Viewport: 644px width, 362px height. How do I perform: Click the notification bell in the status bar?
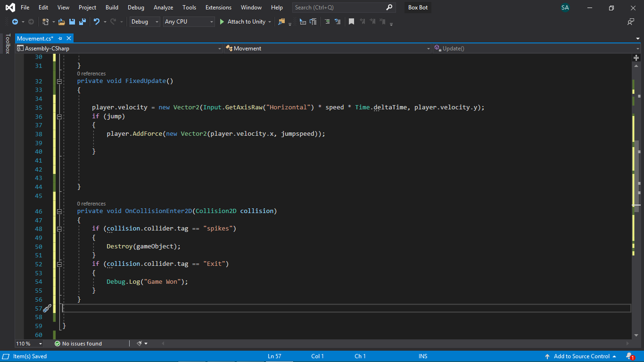pos(628,356)
